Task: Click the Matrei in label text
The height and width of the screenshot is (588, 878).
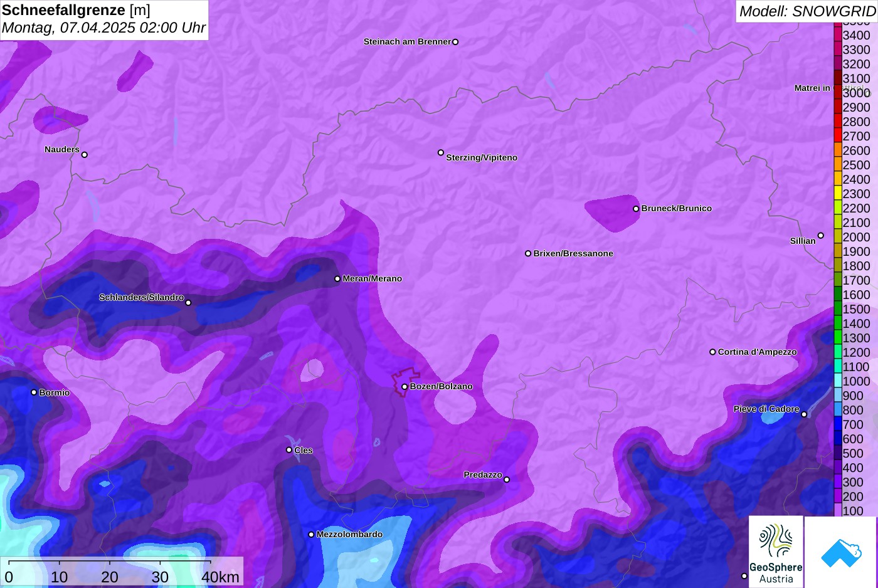Action: 812,88
